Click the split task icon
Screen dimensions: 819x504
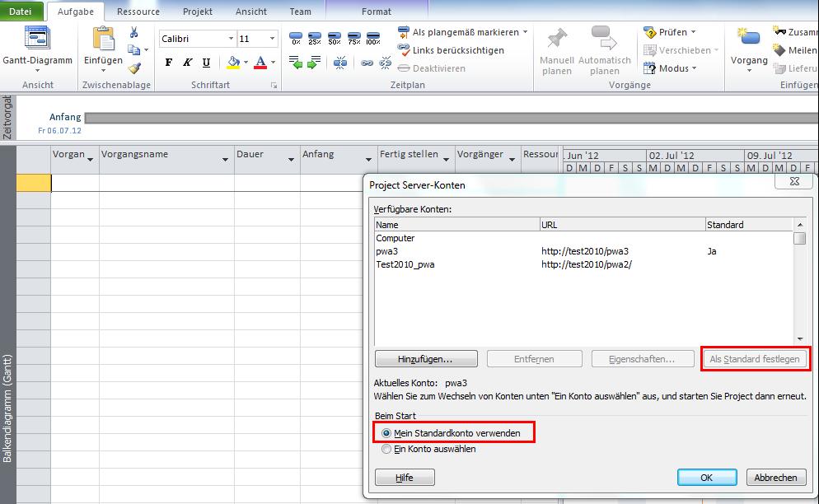(340, 63)
